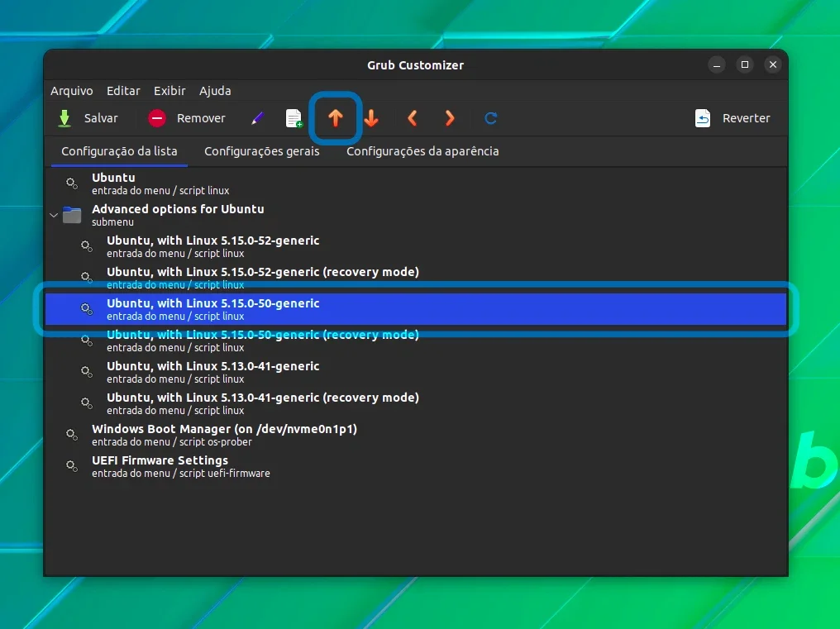Click the Reverter document icon
The width and height of the screenshot is (840, 629).
click(702, 118)
